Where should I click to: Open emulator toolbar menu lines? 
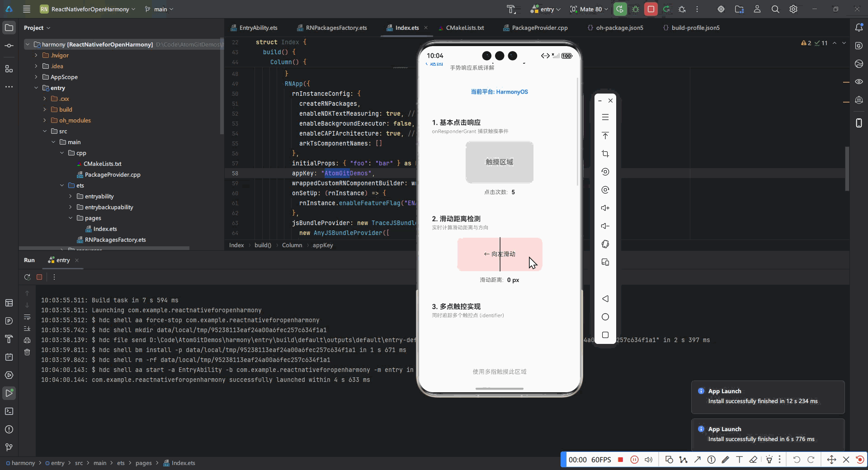point(605,117)
